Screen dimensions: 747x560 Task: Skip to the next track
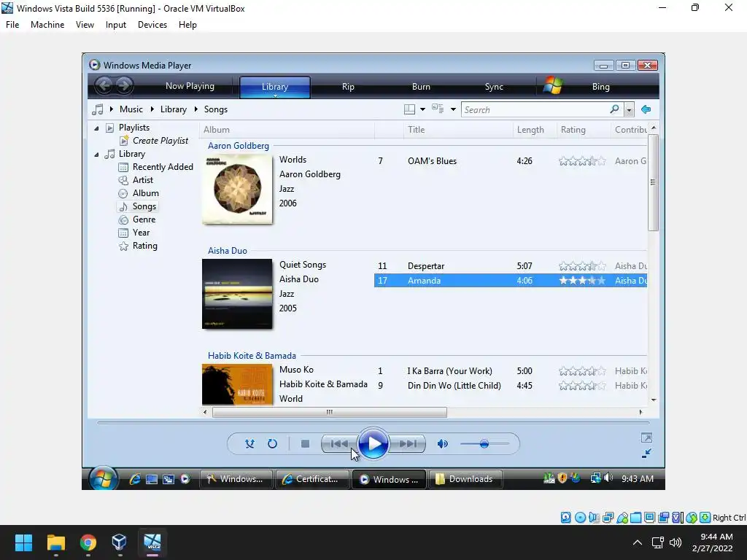pyautogui.click(x=408, y=444)
